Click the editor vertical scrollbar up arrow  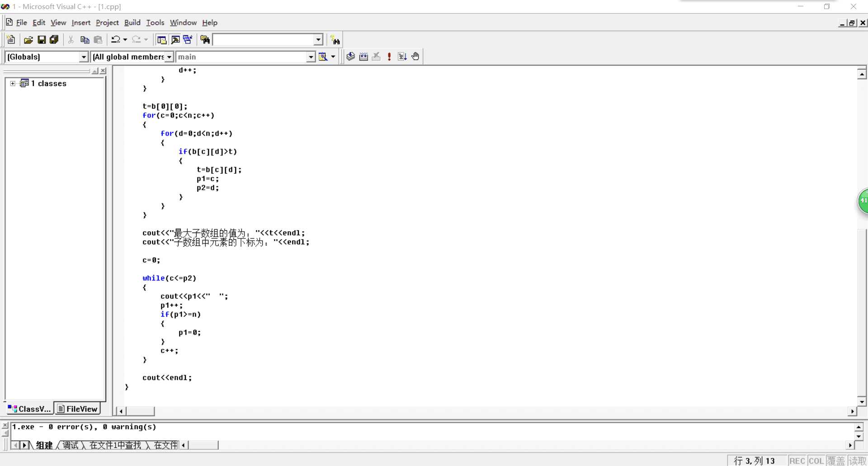(862, 74)
